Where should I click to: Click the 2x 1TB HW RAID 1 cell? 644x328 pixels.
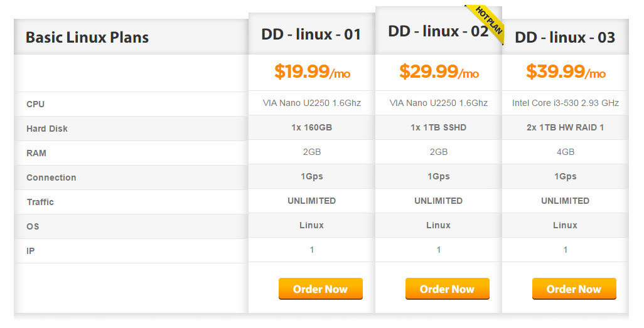click(566, 127)
